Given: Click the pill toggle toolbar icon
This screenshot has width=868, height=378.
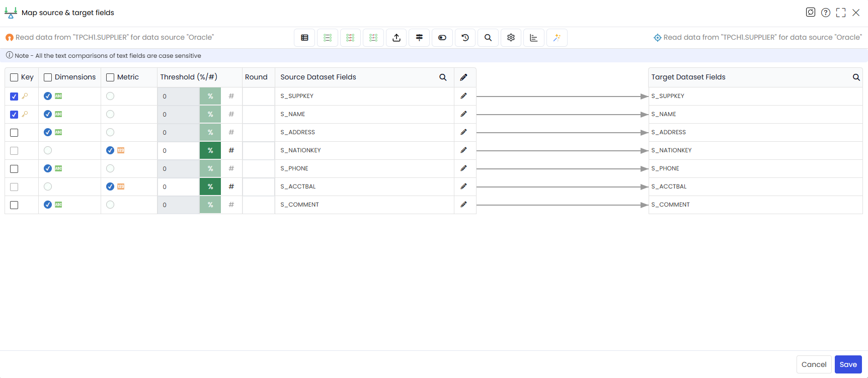Looking at the screenshot, I should click(x=442, y=38).
